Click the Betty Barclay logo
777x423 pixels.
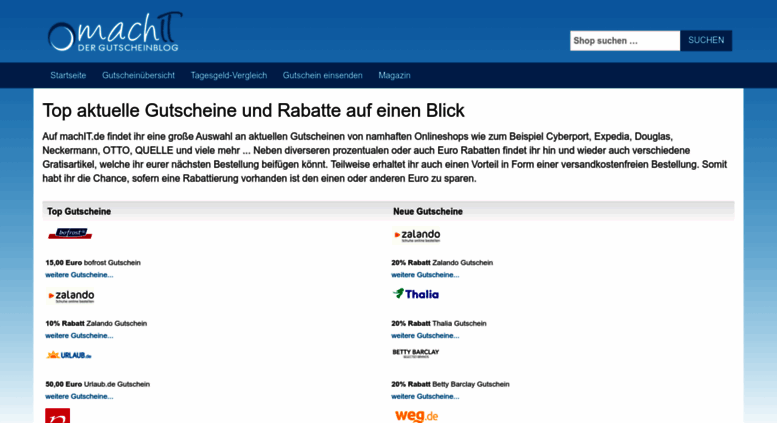416,353
